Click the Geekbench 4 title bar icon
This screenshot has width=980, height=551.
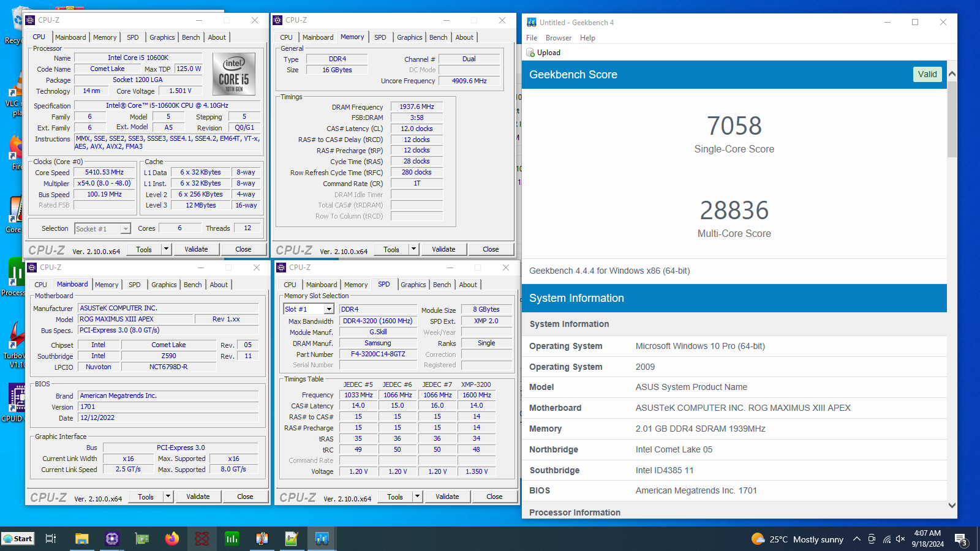coord(532,22)
